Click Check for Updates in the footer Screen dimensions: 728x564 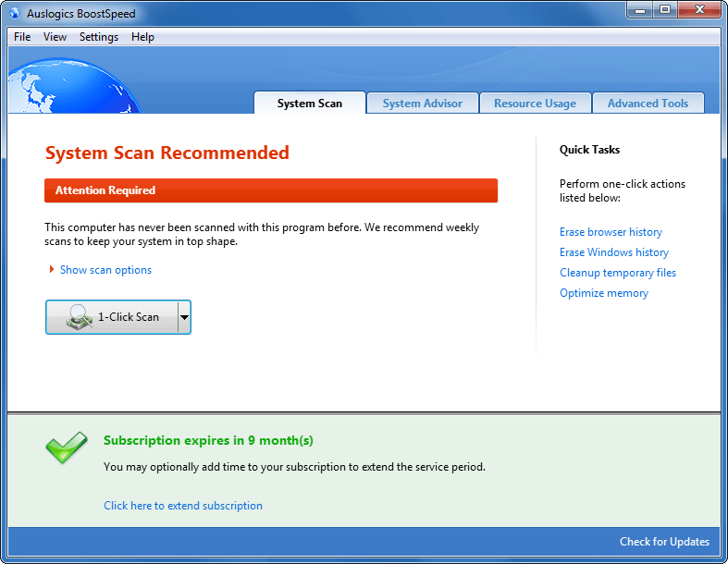pyautogui.click(x=664, y=542)
